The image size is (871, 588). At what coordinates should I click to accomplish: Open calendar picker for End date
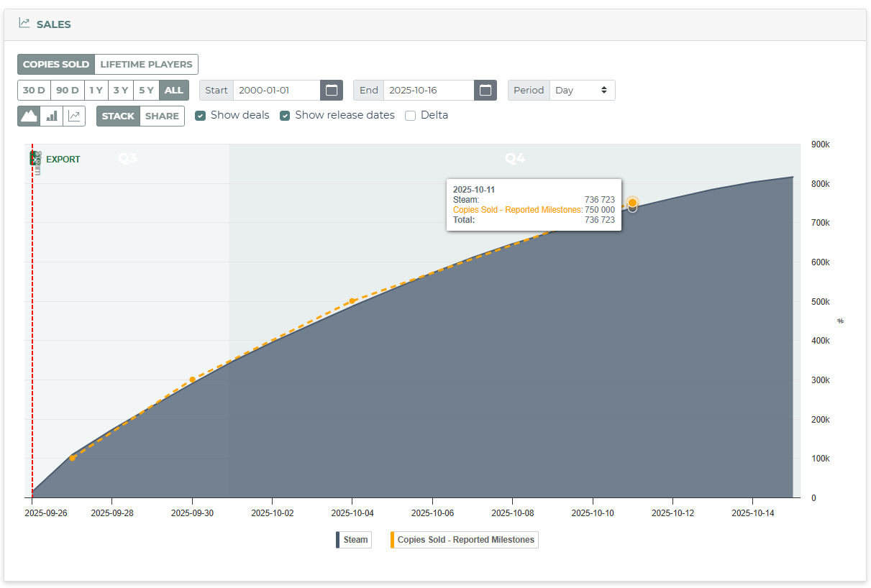coord(485,91)
